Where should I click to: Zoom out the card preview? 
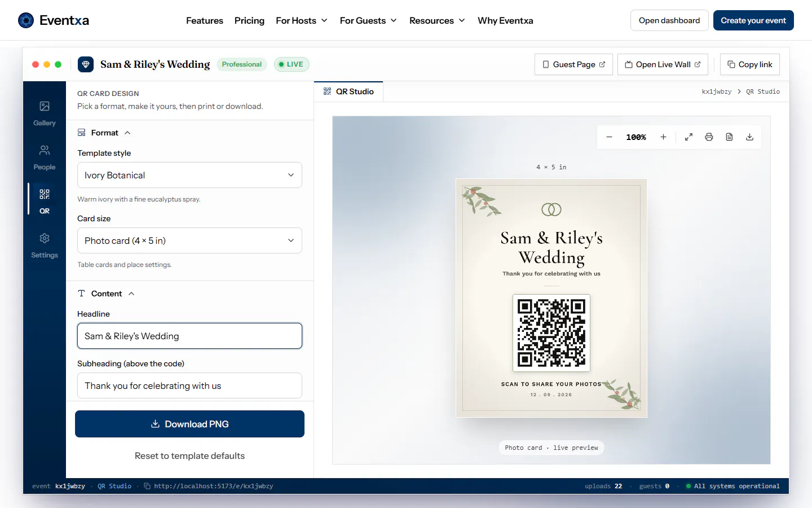click(x=609, y=137)
